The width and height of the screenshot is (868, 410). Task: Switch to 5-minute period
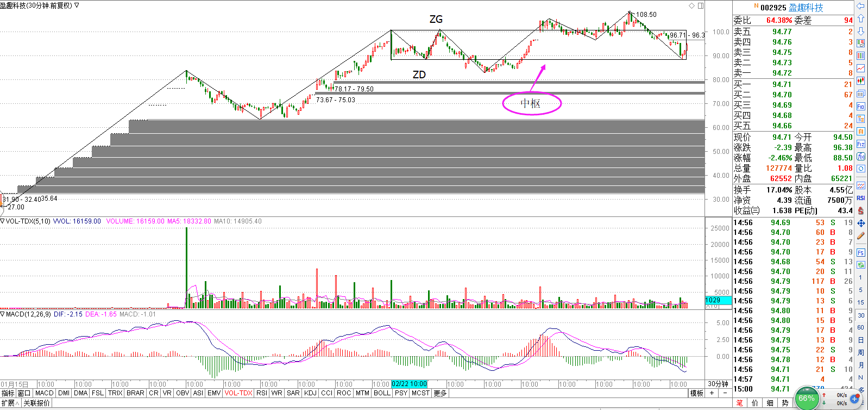pyautogui.click(x=860, y=290)
